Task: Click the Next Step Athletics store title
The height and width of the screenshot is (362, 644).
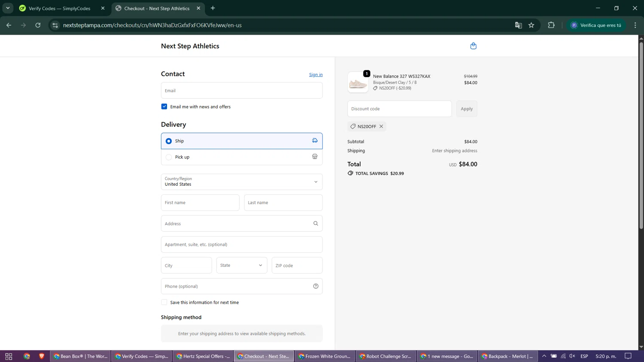Action: 190,46
